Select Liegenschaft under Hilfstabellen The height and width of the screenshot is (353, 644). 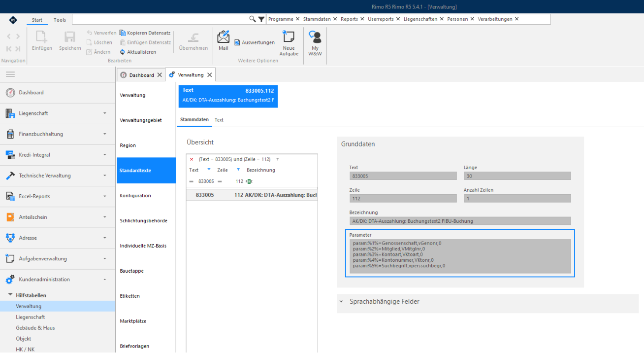58,317
